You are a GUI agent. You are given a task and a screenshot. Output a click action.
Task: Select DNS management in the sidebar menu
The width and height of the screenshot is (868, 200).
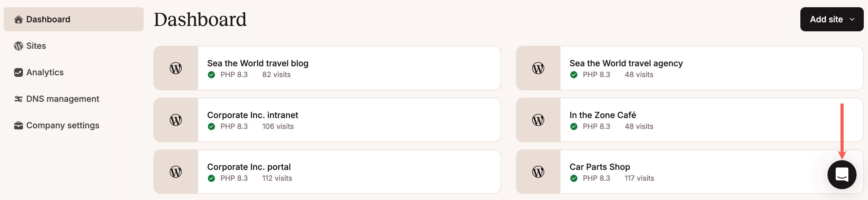tap(62, 98)
